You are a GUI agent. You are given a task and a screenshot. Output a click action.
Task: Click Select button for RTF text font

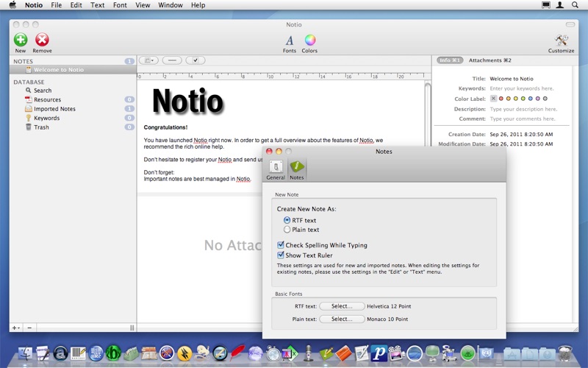(342, 306)
